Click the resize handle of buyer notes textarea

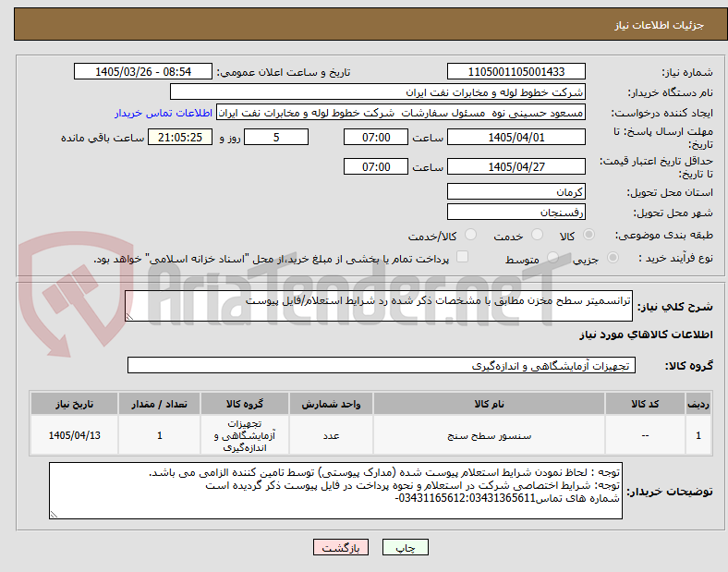(x=54, y=515)
